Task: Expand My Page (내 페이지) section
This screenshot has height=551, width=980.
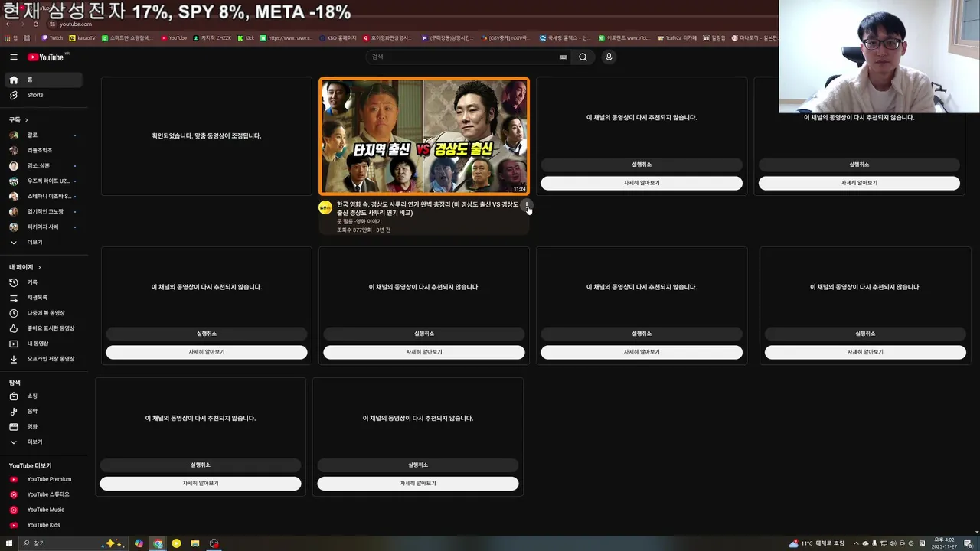Action: [24, 267]
